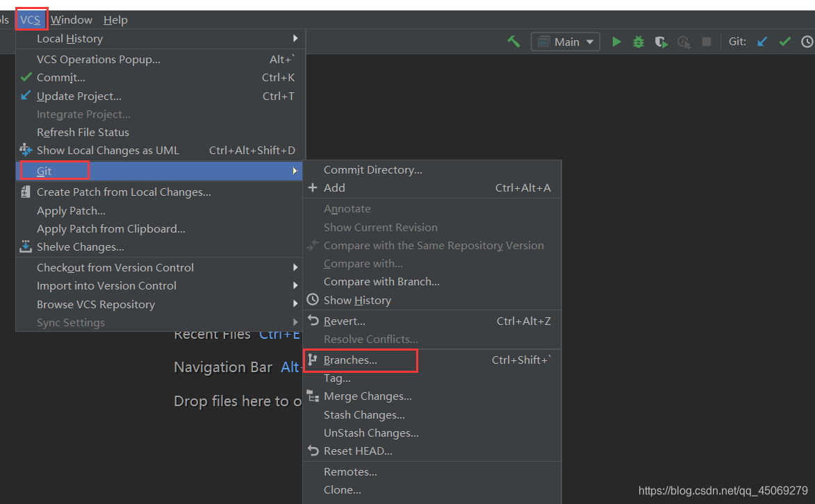Select Commit Directory... in Git submenu

[432, 169]
